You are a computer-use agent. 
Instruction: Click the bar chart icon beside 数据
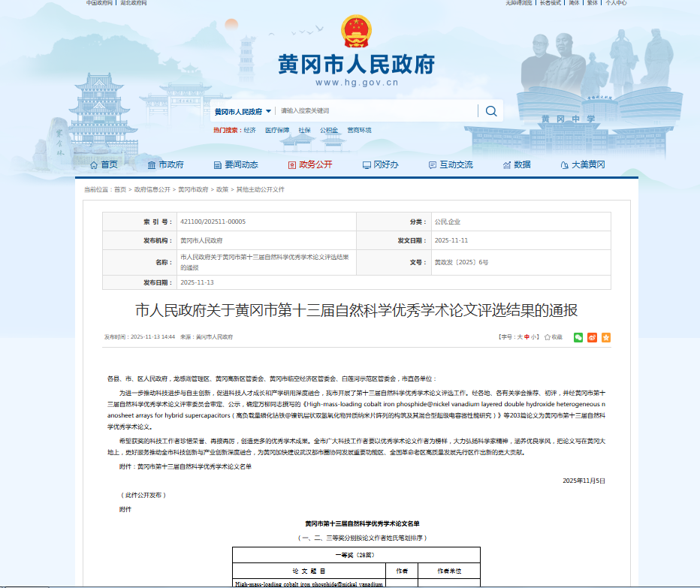coord(507,165)
